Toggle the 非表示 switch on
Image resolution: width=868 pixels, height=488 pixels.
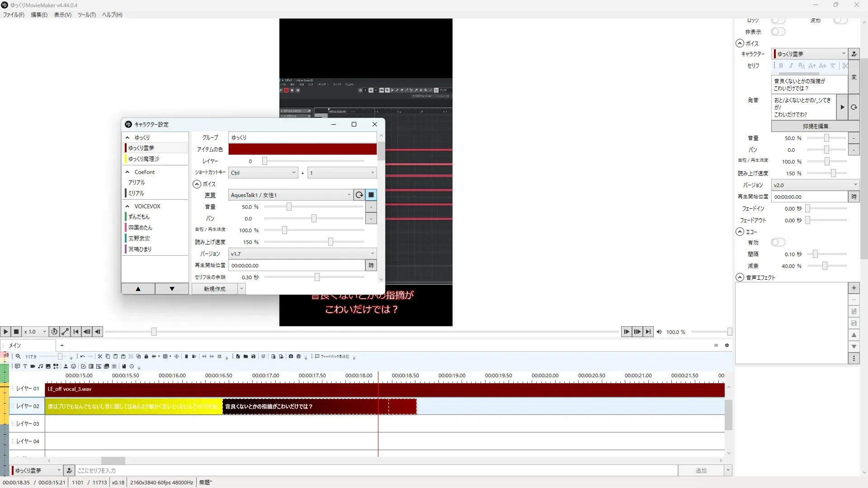[778, 32]
